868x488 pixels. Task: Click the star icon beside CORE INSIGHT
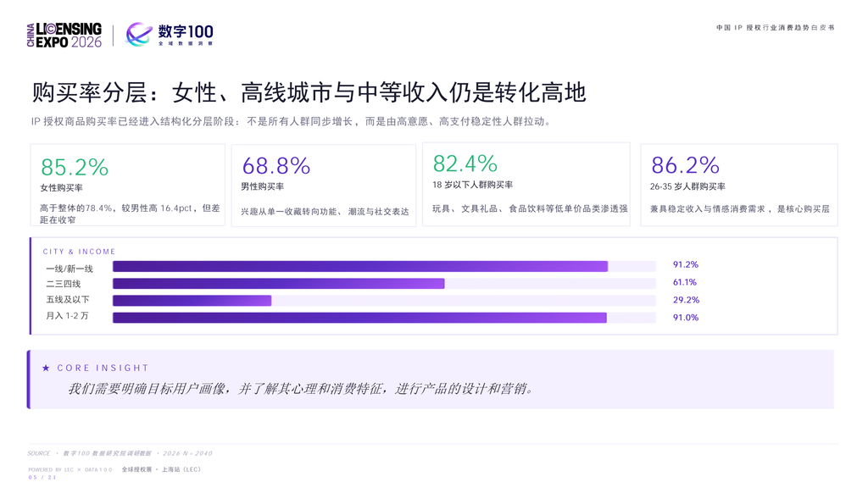46,368
